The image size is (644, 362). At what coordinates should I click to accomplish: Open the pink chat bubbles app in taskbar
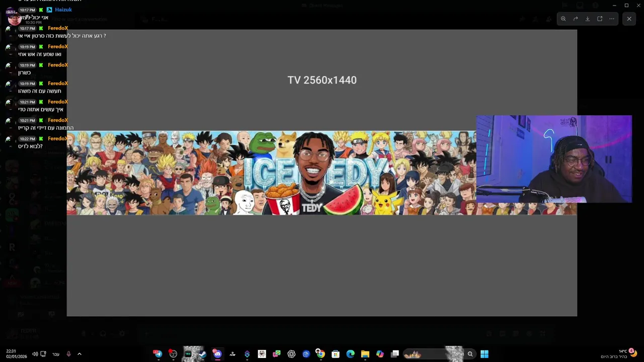point(277,354)
